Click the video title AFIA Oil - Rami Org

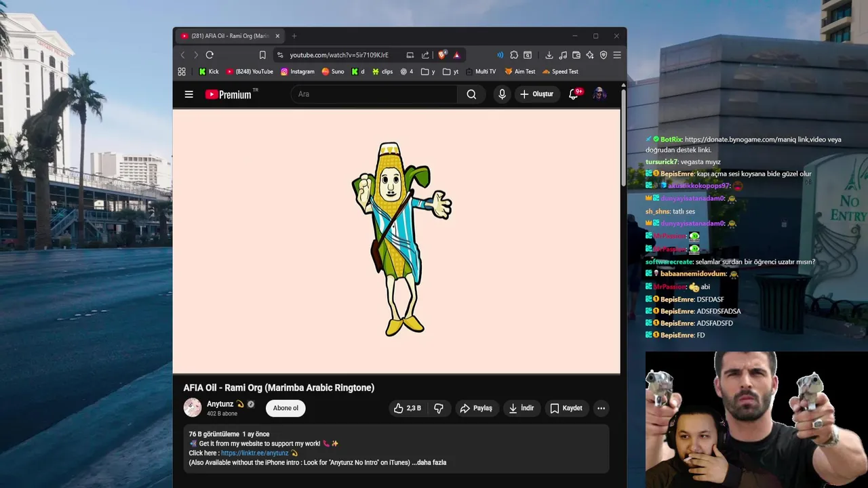click(x=279, y=388)
